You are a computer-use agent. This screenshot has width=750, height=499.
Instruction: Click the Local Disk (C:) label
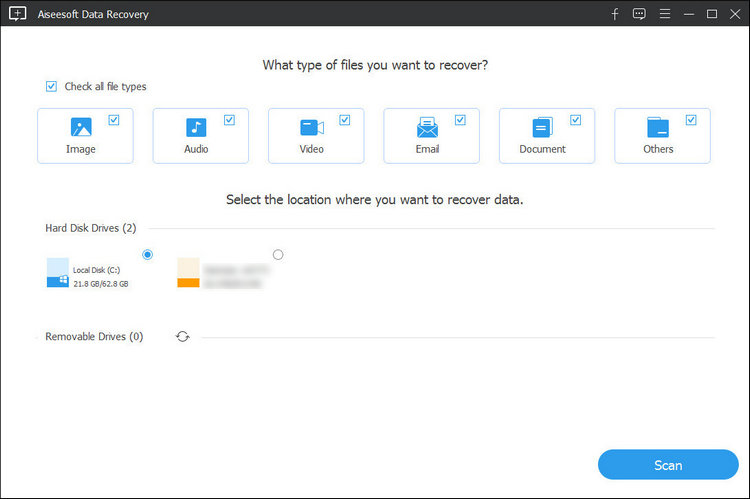tap(97, 270)
